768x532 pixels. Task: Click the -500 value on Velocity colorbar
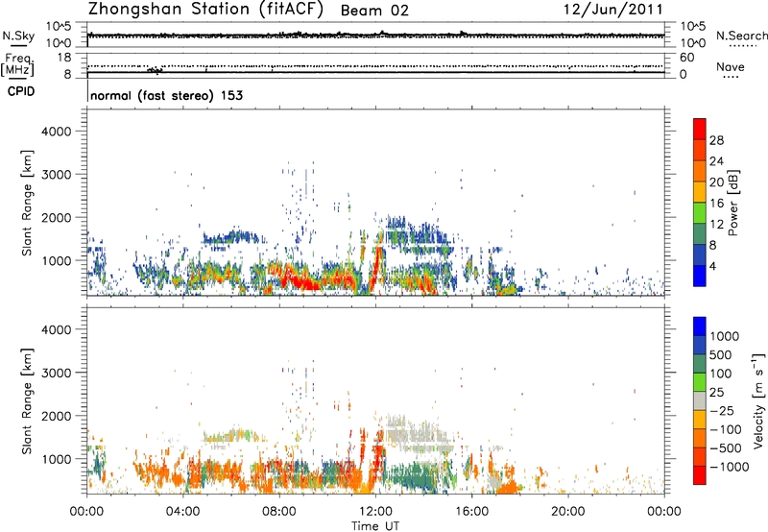tap(726, 448)
